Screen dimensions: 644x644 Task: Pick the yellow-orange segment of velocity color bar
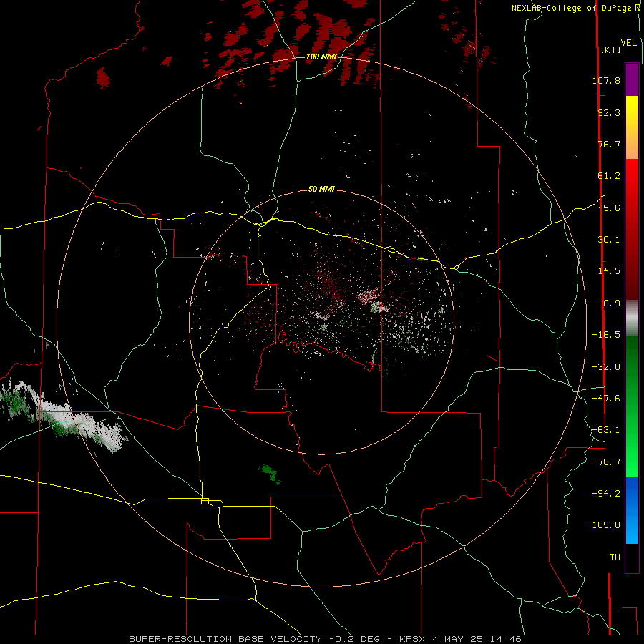click(632, 127)
